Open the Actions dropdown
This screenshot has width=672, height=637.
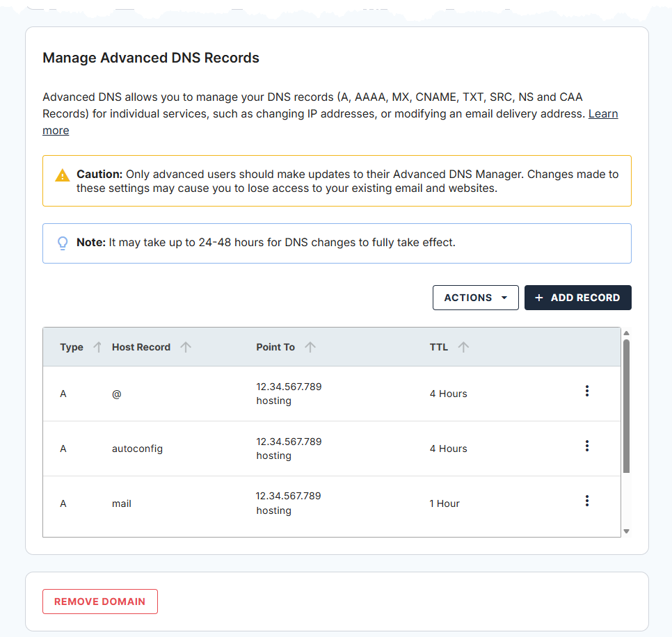pos(475,298)
